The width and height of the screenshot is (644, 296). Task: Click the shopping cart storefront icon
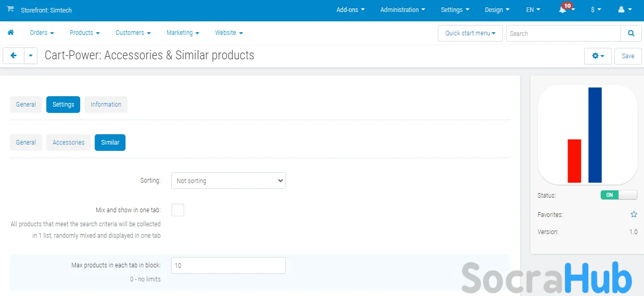10,9
